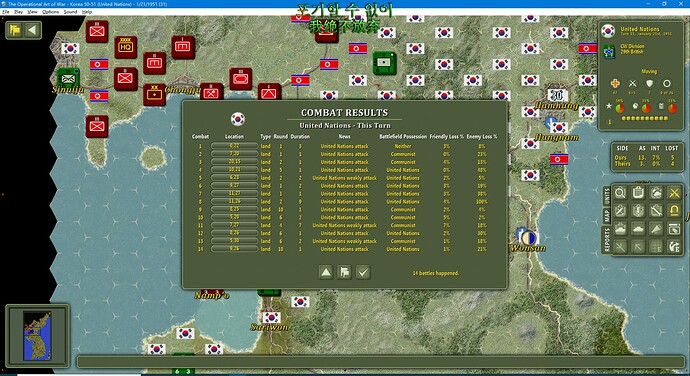Click the yellow undo arrow icon

[674, 210]
